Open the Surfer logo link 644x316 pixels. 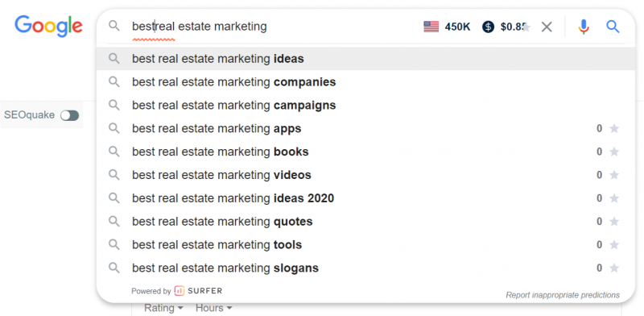[x=198, y=291]
